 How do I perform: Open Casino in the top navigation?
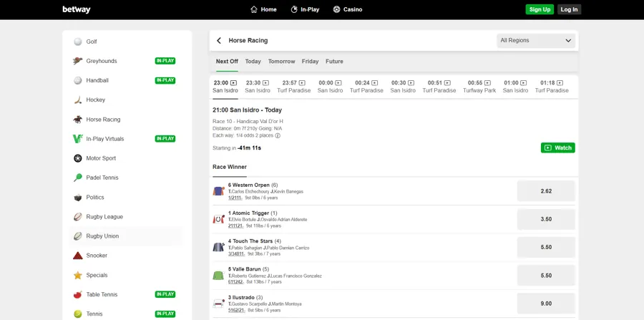pos(348,9)
